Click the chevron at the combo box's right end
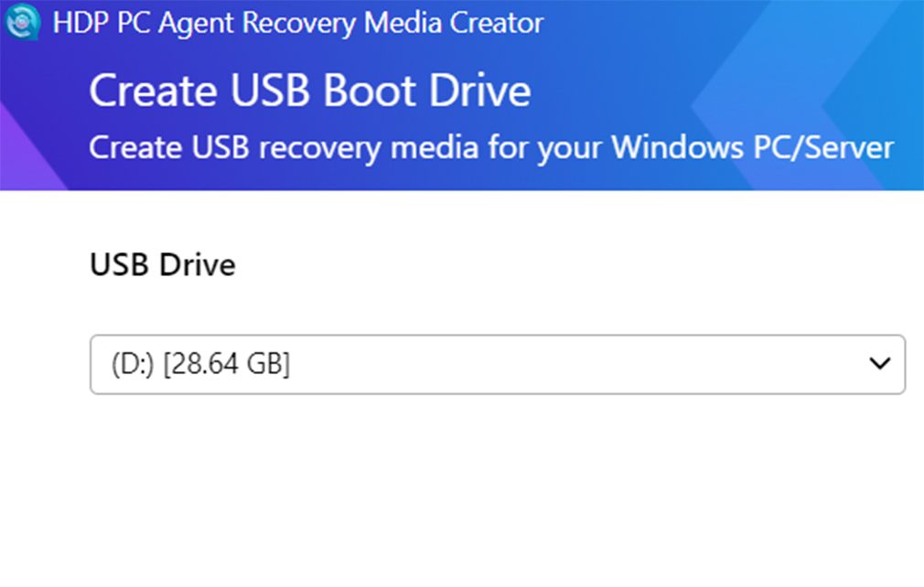 pyautogui.click(x=879, y=364)
